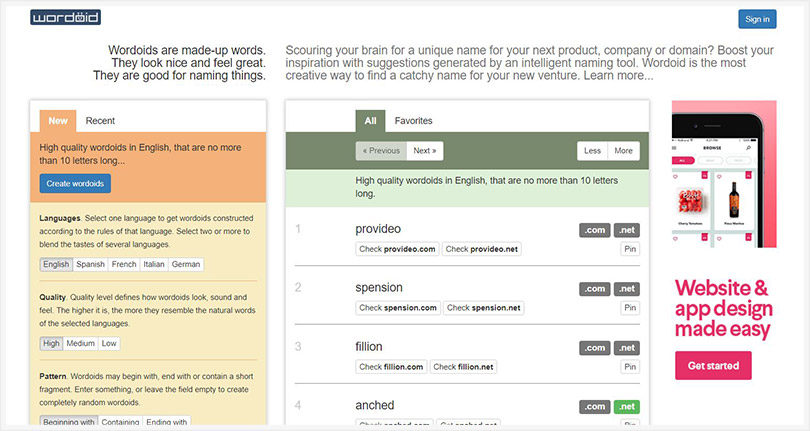The image size is (810, 431).
Task: Toggle the English language option
Action: [x=56, y=264]
